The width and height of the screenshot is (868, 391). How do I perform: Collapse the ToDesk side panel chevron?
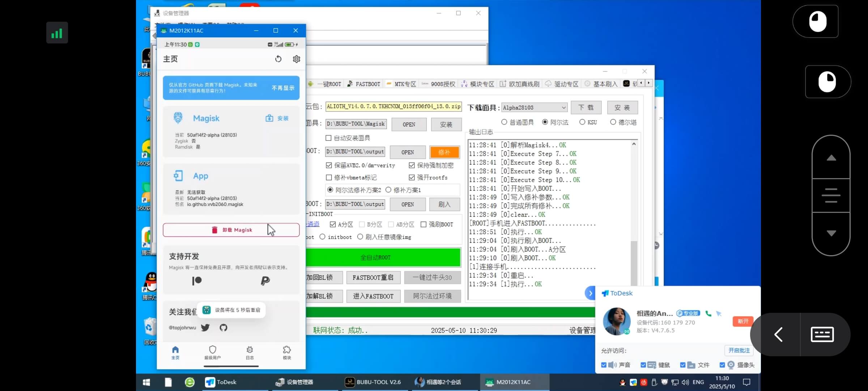(590, 293)
